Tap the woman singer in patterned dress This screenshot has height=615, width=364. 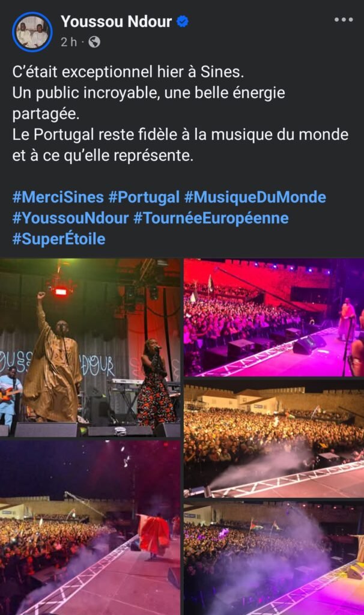(x=155, y=384)
